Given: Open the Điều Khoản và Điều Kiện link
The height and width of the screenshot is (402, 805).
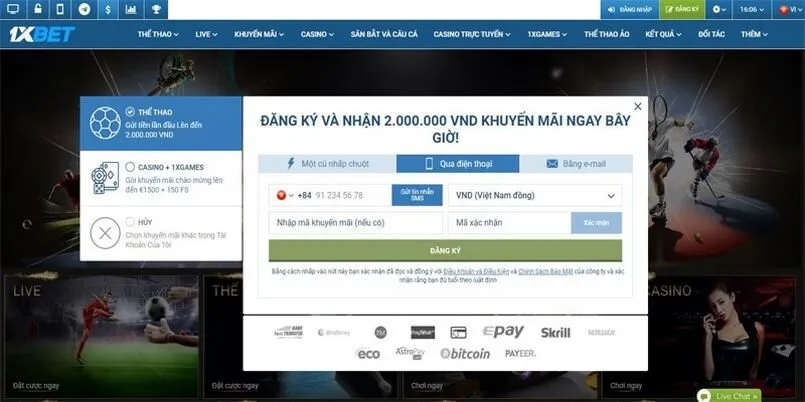Looking at the screenshot, I should tap(476, 271).
